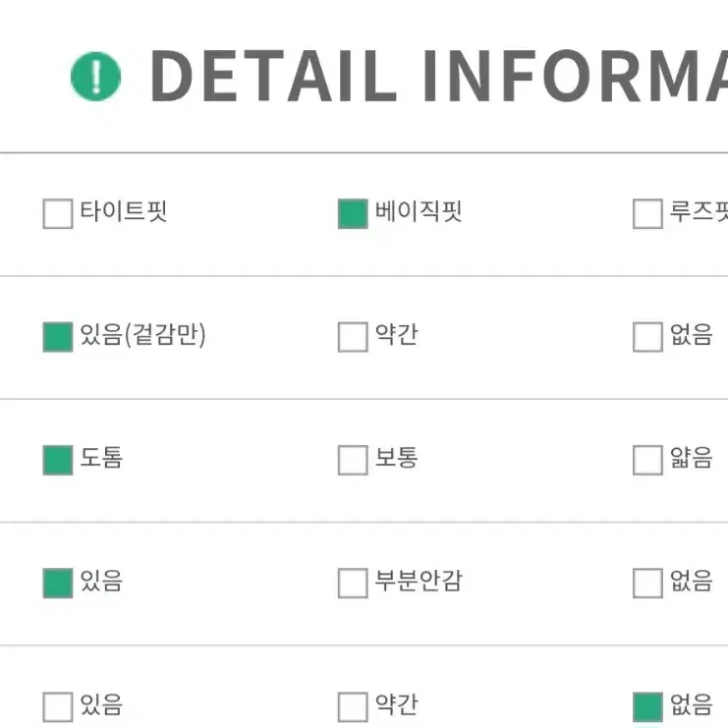This screenshot has width=728, height=728.
Task: Click the 부분안감 label text
Action: click(x=419, y=581)
